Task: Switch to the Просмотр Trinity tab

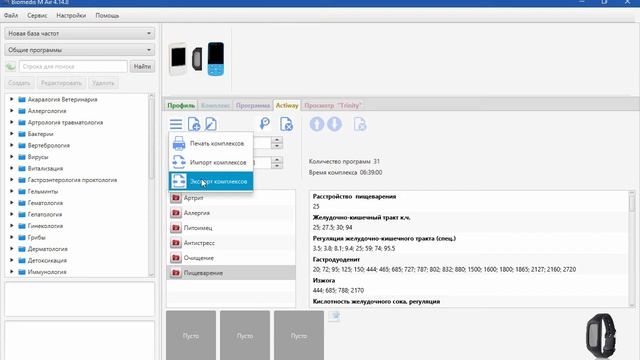Action: click(333, 105)
